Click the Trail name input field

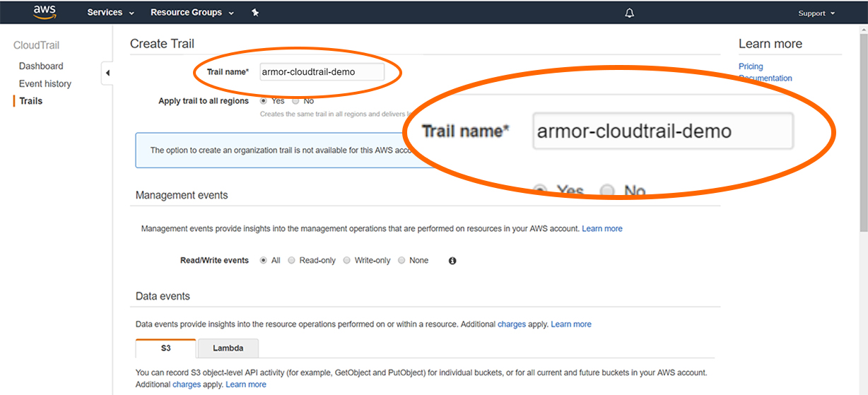[x=322, y=71]
